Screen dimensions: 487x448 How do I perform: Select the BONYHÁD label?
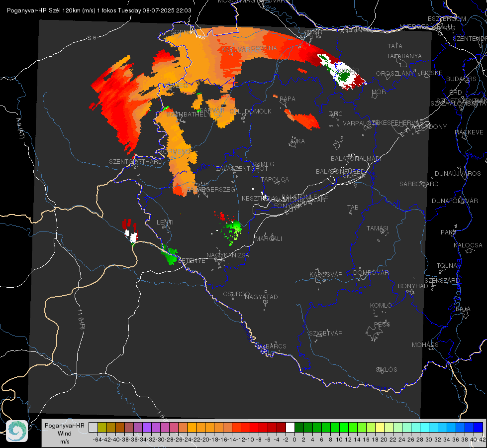pyautogui.click(x=413, y=286)
